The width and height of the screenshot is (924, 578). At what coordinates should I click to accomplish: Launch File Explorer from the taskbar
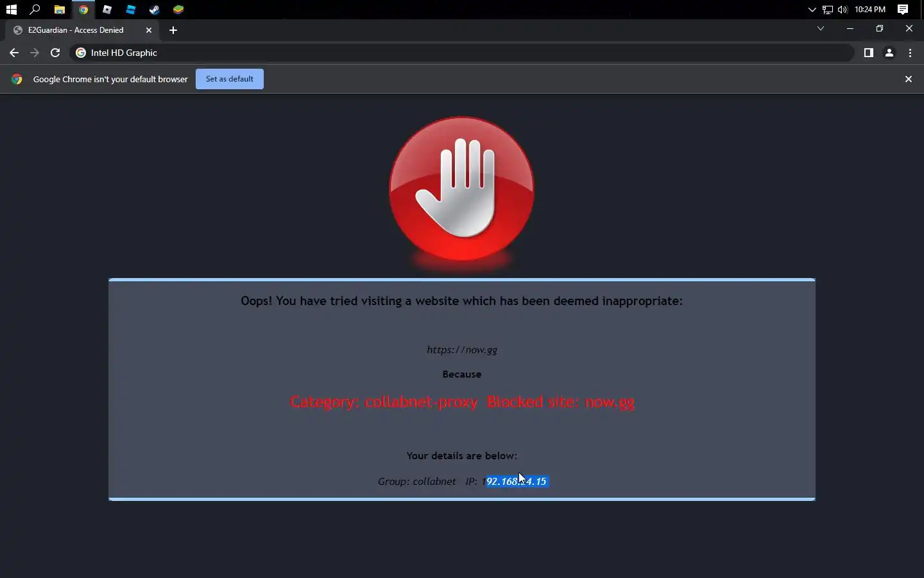59,10
